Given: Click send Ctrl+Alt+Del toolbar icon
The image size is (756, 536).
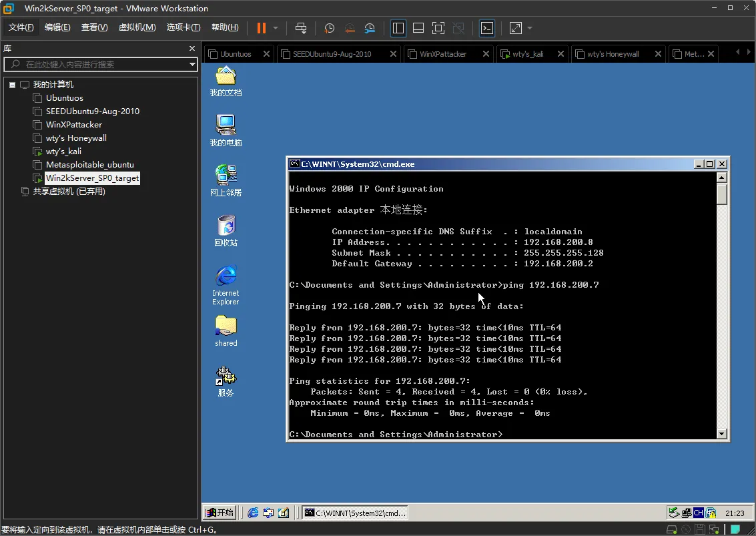Looking at the screenshot, I should click(301, 28).
